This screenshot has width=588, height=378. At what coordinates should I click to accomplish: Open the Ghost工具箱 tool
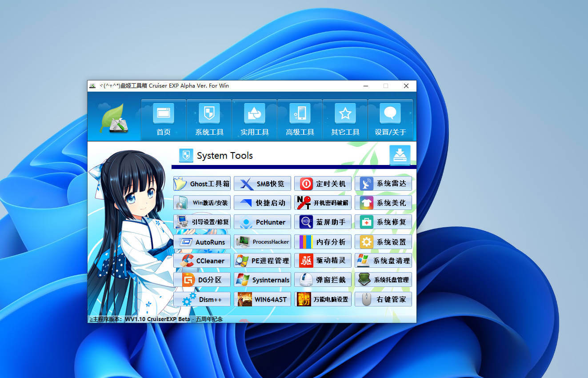pyautogui.click(x=202, y=183)
